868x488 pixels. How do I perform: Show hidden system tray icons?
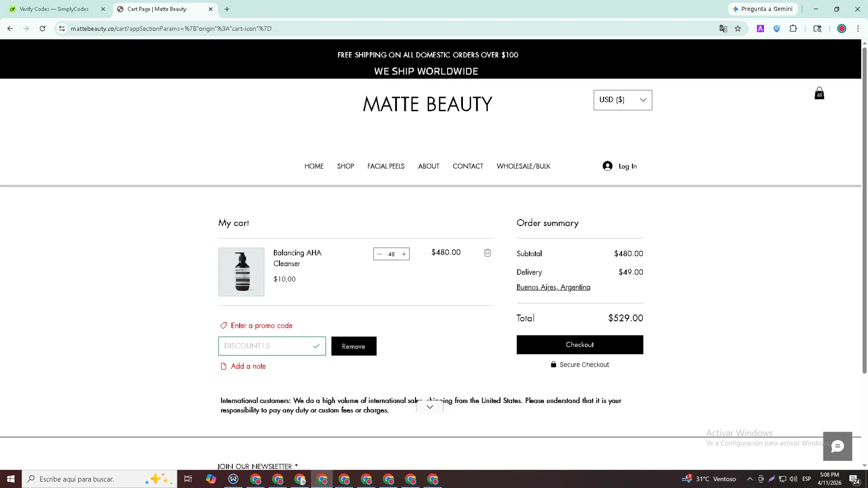750,479
